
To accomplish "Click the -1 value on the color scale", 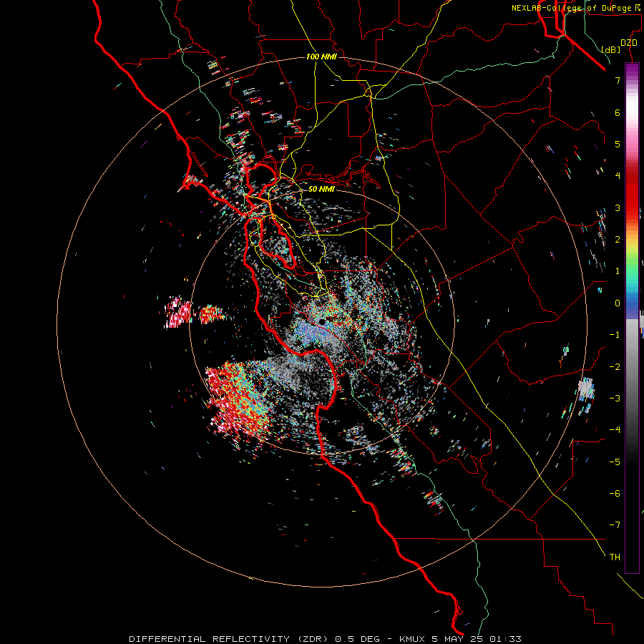I will (x=615, y=335).
